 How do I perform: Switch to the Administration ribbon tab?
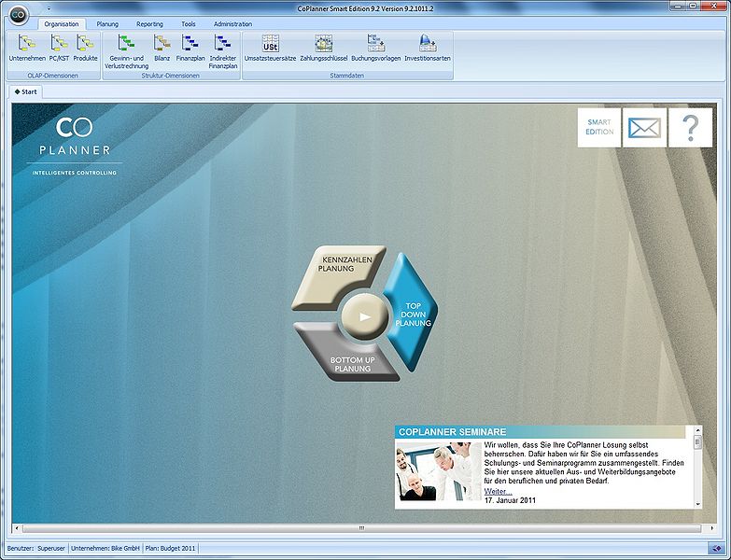pyautogui.click(x=232, y=24)
